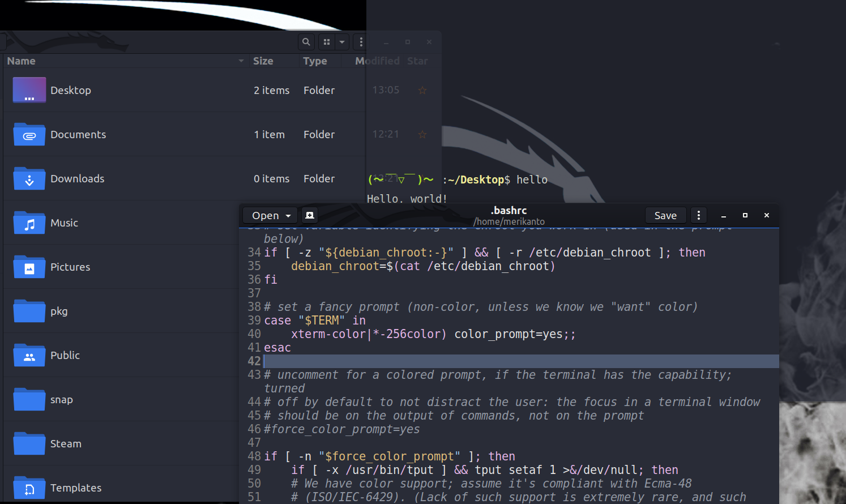Sort files by the Size column header
The image size is (846, 504).
coord(263,61)
